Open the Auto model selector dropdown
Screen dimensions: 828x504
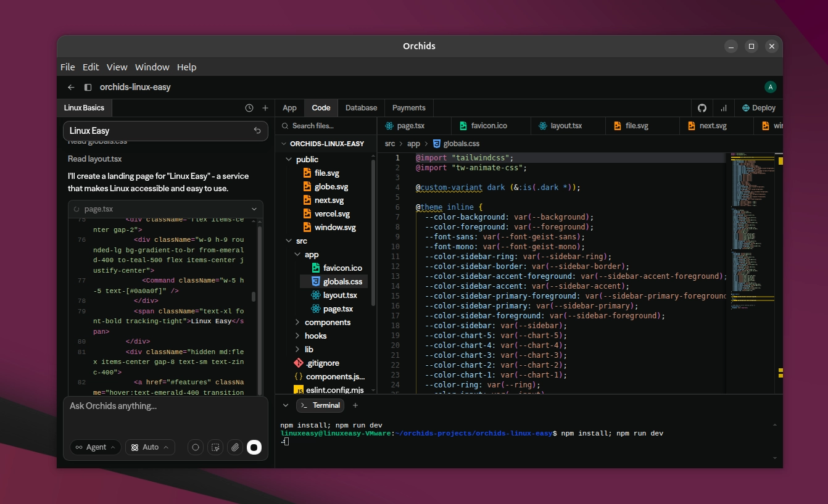point(149,447)
